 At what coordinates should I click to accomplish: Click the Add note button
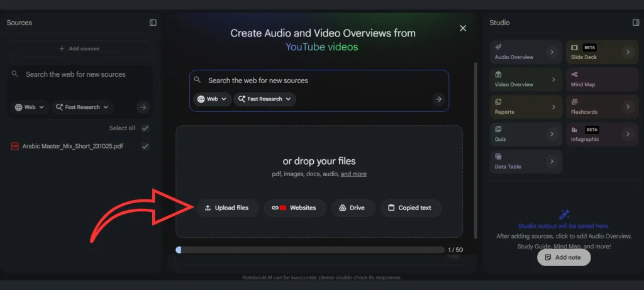click(x=564, y=257)
